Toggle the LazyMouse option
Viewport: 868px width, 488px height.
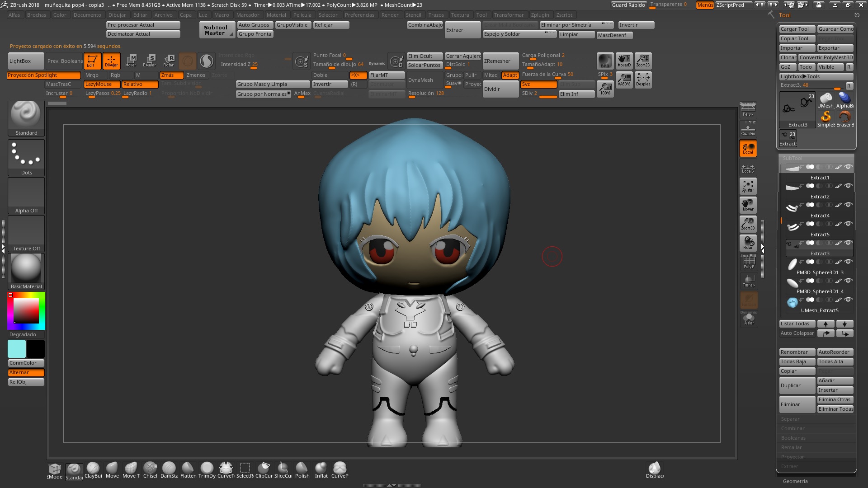click(x=102, y=84)
